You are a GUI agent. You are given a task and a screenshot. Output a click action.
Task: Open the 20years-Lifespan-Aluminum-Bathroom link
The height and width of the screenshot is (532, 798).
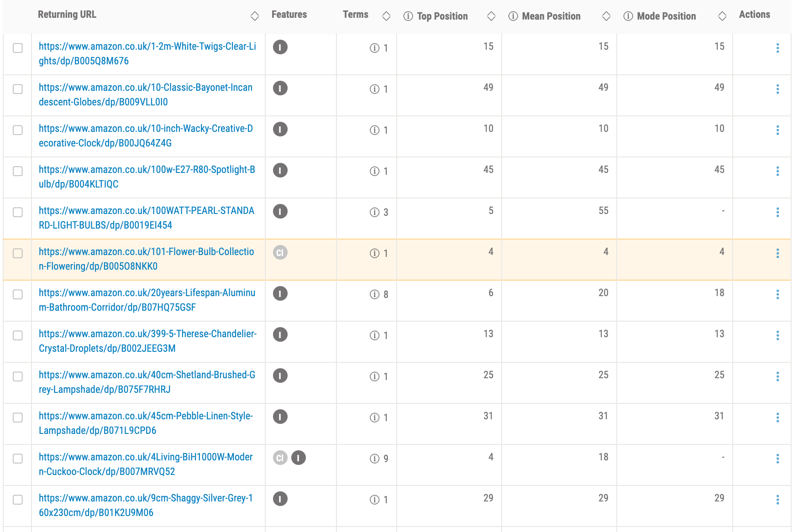point(147,300)
